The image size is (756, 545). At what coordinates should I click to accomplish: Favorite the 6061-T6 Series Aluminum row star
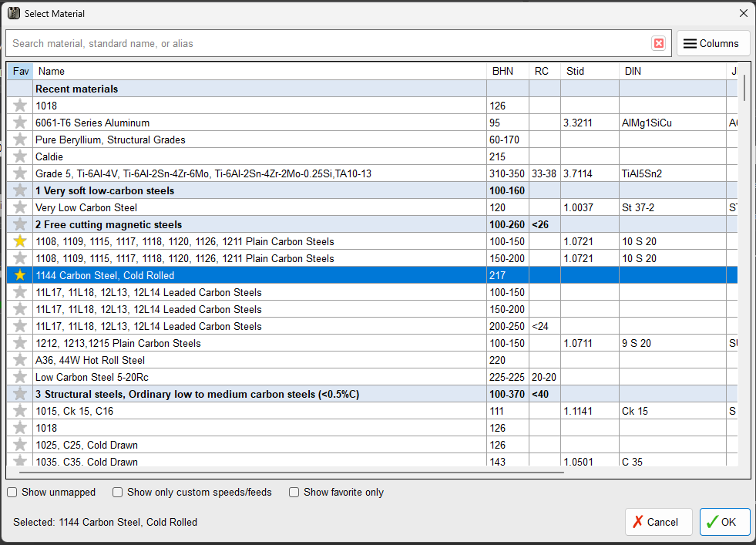pos(20,123)
